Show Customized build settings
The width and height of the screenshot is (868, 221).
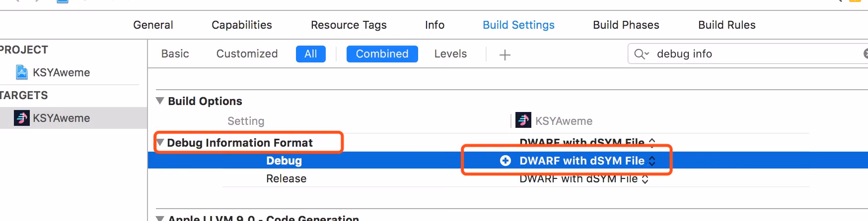pyautogui.click(x=247, y=54)
